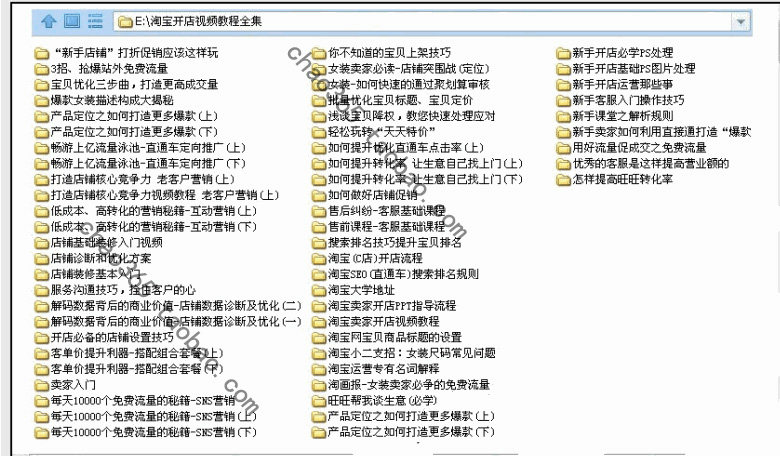
Task: Open folder 淘宝网宝贝商品标题的设置
Action: pyautogui.click(x=387, y=337)
